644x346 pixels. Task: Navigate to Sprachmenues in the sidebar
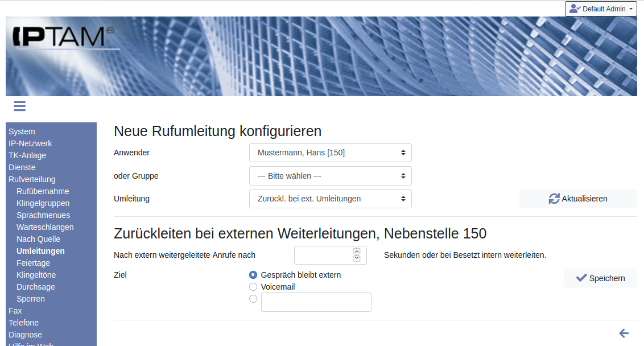click(43, 215)
